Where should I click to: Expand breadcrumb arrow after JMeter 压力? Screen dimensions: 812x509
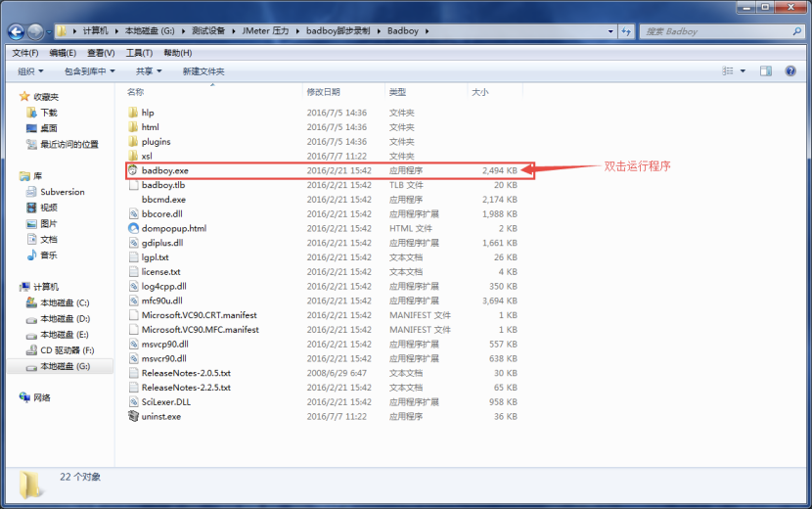click(x=297, y=31)
